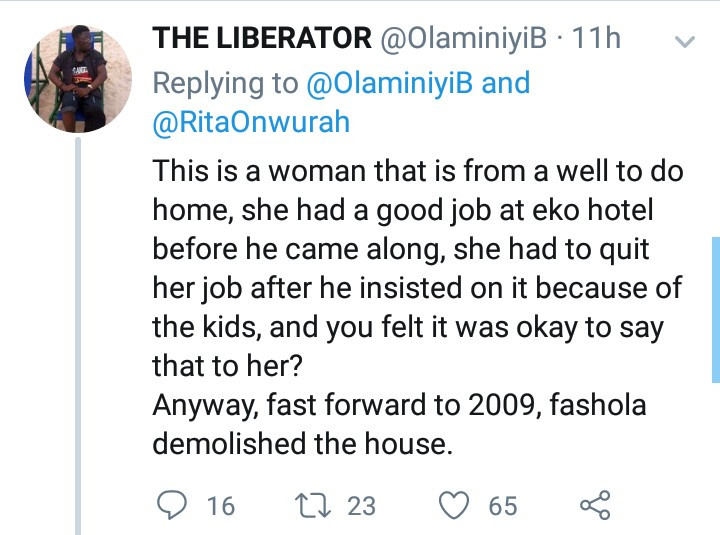Click the retweet count 23
This screenshot has width=720, height=535.
pyautogui.click(x=361, y=506)
